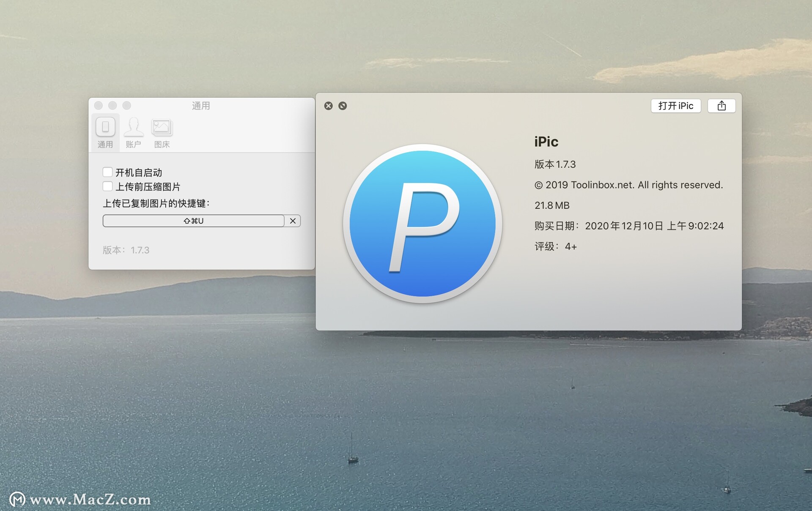
Task: Click the share icon button in iPic info window
Action: click(721, 106)
